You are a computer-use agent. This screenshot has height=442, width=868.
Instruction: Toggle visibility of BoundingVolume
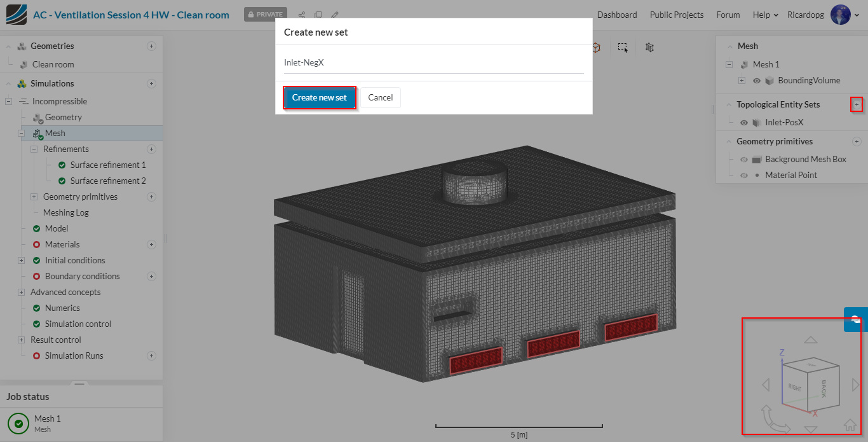click(x=757, y=80)
